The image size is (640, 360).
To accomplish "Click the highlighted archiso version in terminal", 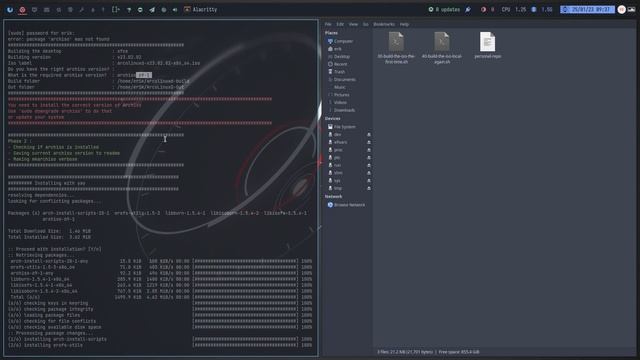I will (144, 75).
